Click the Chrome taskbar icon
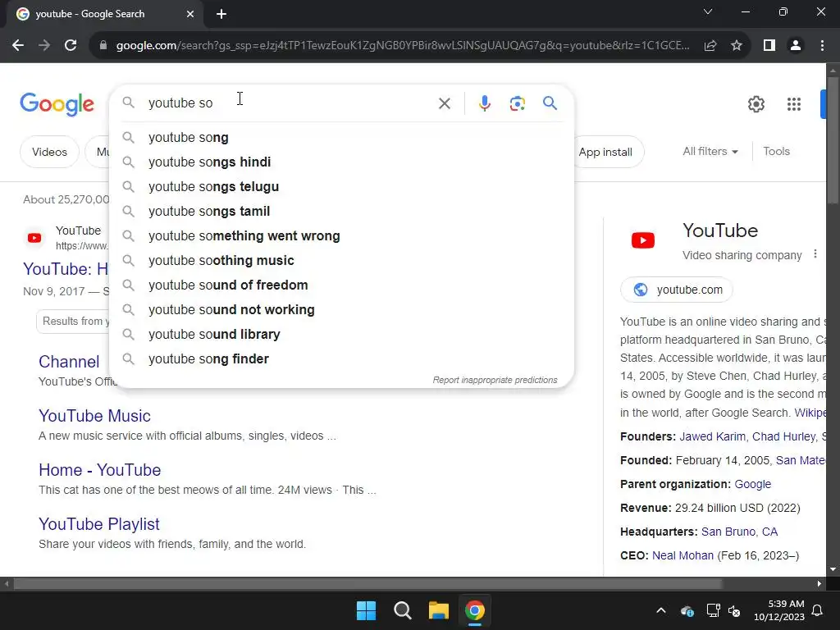Screen dimensions: 840x630 [x=475, y=610]
